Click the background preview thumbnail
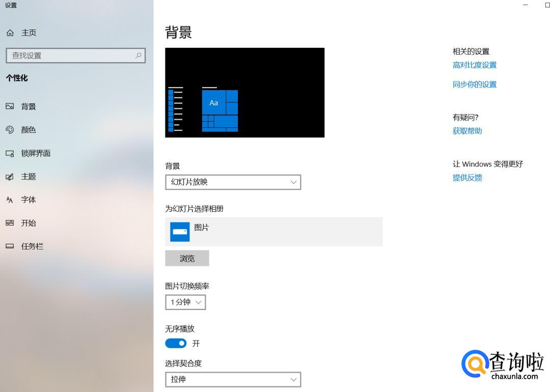The height and width of the screenshot is (392, 550). (245, 93)
